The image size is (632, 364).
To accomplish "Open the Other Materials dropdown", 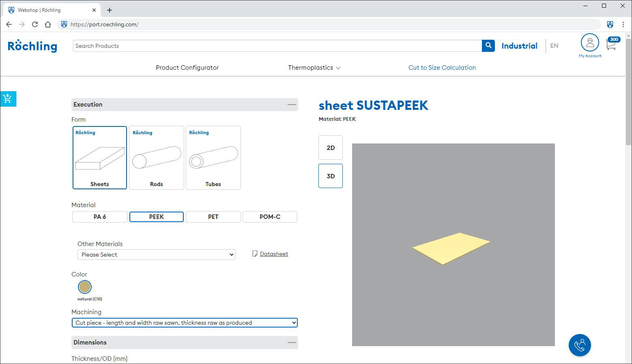I will click(157, 255).
